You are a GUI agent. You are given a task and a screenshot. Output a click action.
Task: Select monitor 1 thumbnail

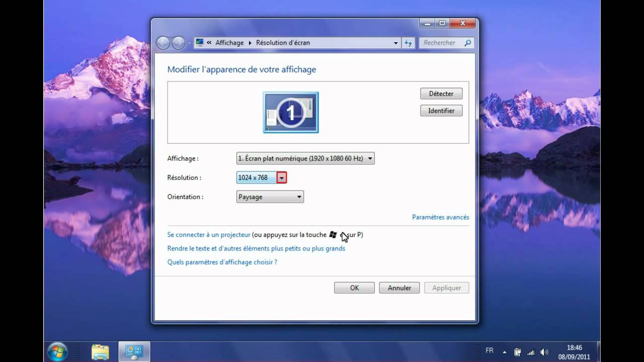click(291, 112)
